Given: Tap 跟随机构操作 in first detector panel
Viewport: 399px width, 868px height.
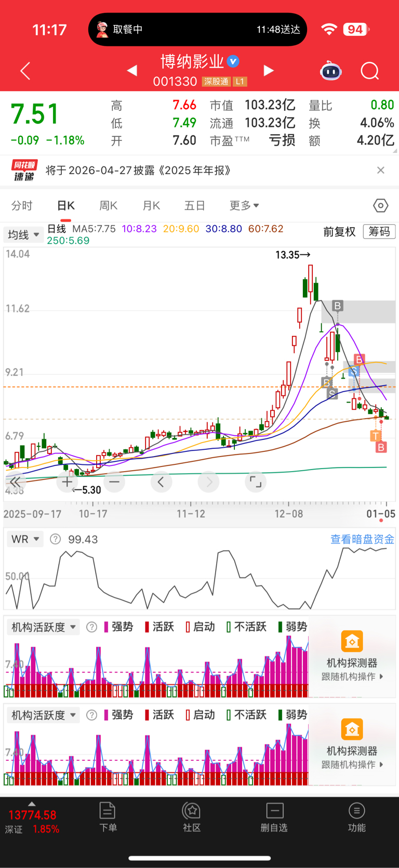Looking at the screenshot, I should [x=352, y=677].
